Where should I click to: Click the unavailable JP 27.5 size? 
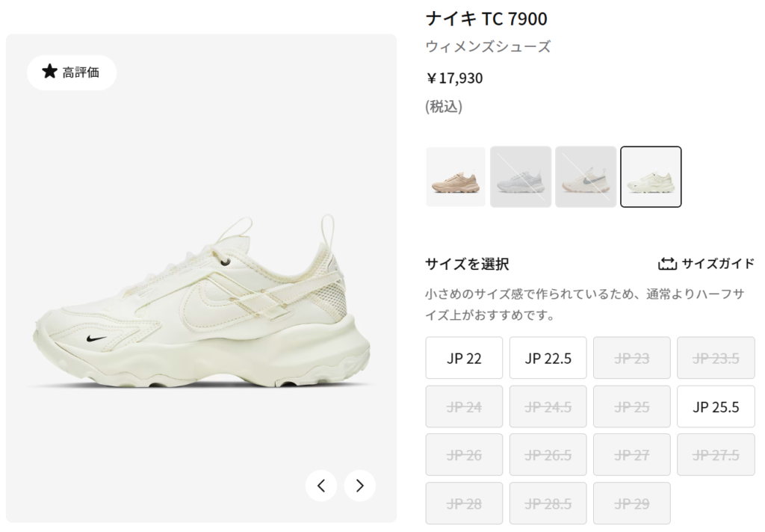[x=716, y=455]
